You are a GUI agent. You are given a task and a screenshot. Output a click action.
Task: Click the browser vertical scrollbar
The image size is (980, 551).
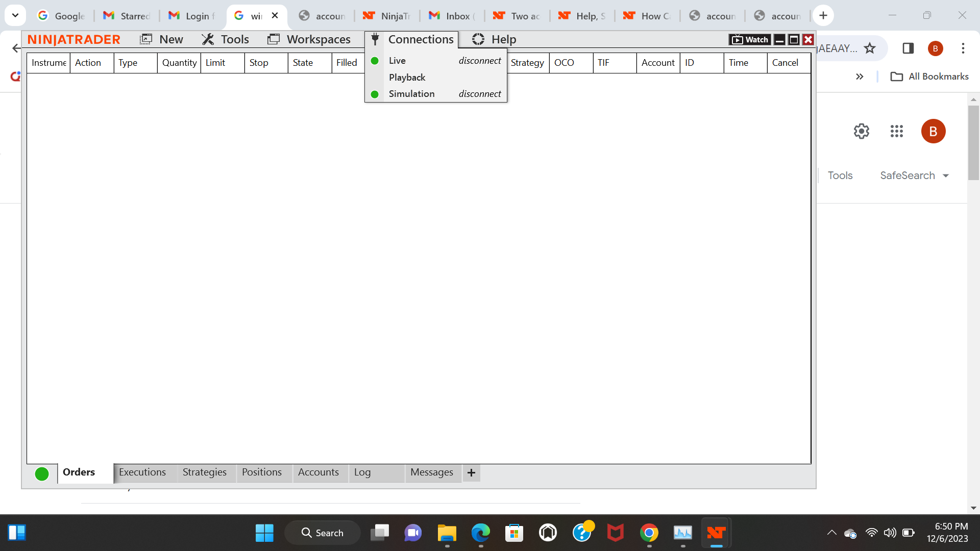point(973,143)
